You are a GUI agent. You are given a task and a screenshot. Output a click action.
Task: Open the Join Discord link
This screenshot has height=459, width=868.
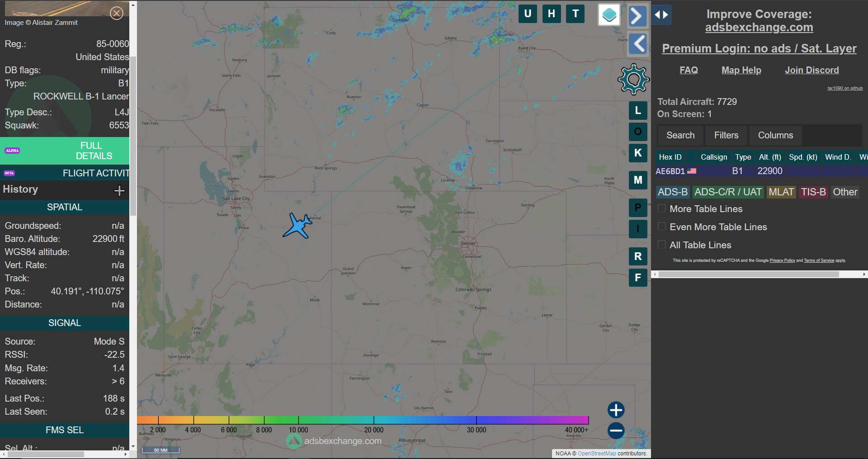[x=811, y=70]
